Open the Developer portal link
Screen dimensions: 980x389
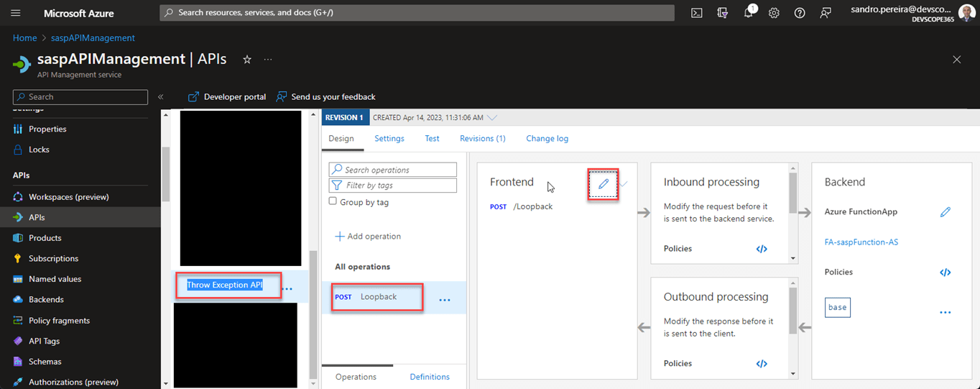[227, 96]
